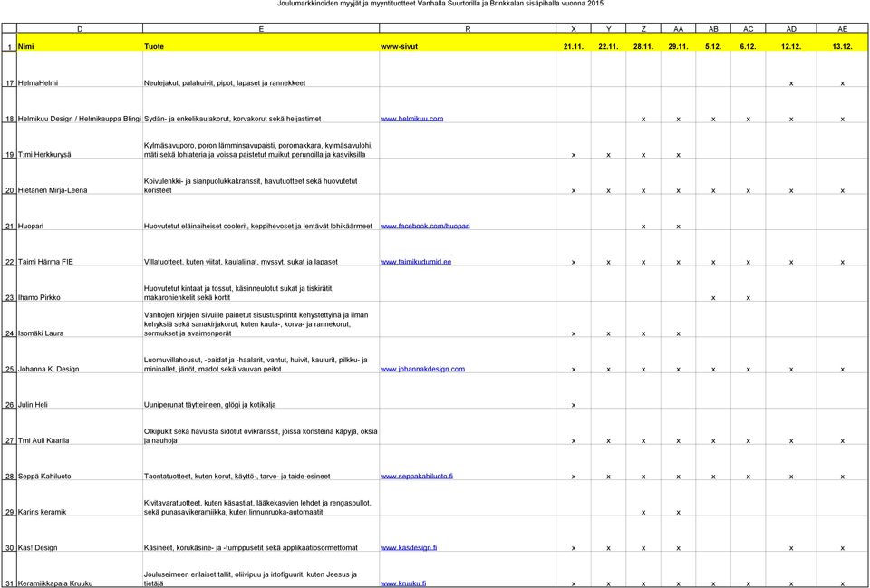Viewport: 870px width, 588px height.
Task: Click the '21.11.' date header cell
Action: 574,43
